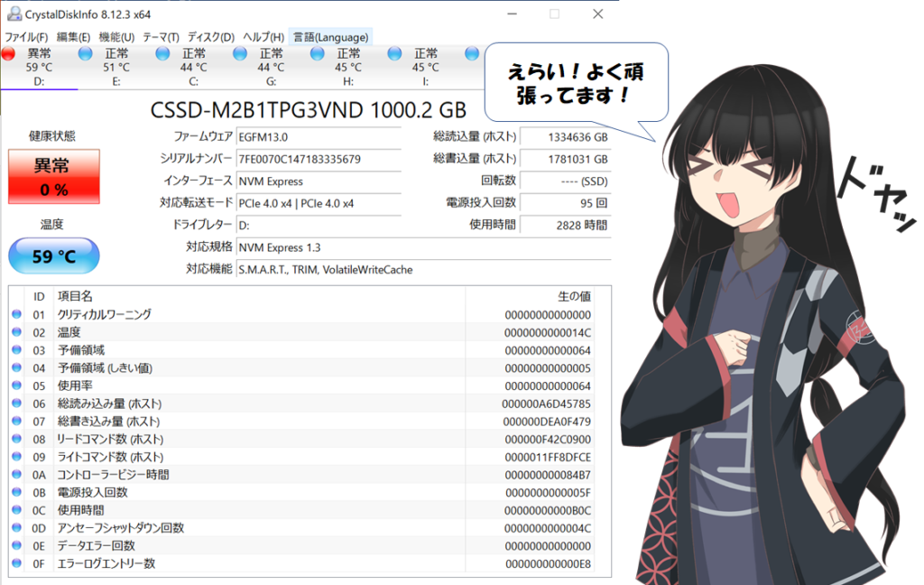Open the ヘルプ(H) menu

[263, 37]
